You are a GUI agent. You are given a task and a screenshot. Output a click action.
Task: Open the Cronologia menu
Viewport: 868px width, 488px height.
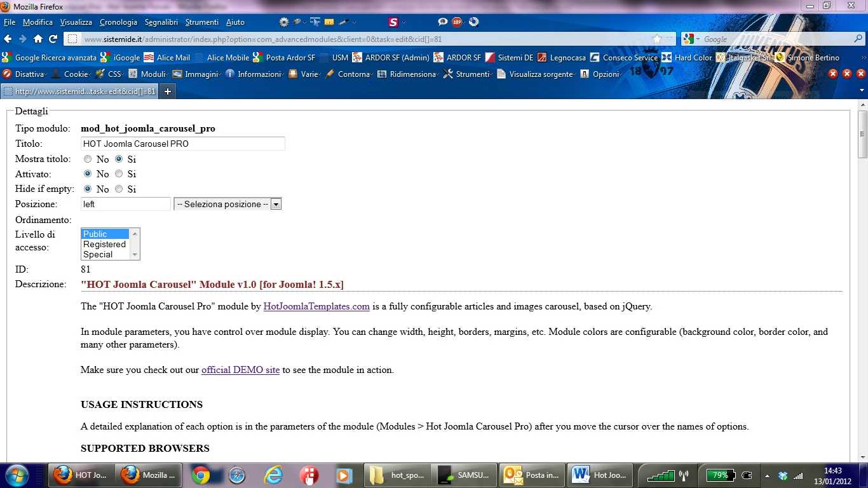coord(118,22)
